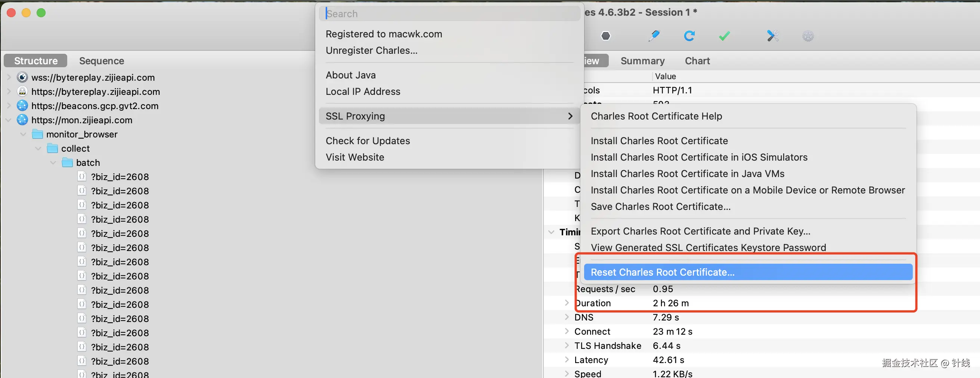Click the macOS yellow minimize window button

click(x=26, y=13)
